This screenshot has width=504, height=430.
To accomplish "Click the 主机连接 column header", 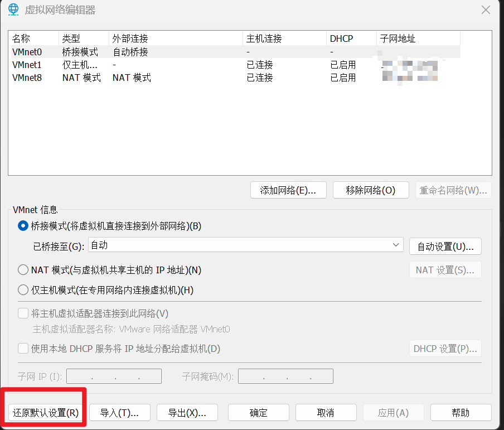I will [x=284, y=38].
